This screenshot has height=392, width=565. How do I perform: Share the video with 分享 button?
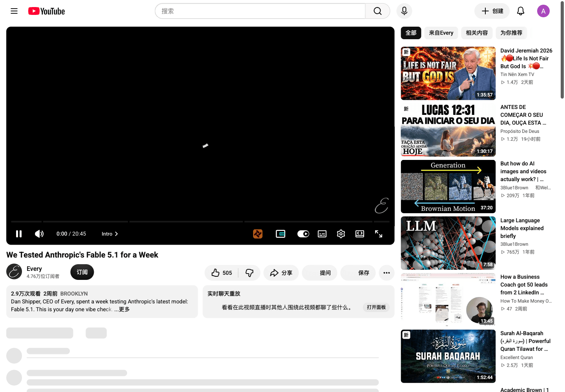point(281,273)
